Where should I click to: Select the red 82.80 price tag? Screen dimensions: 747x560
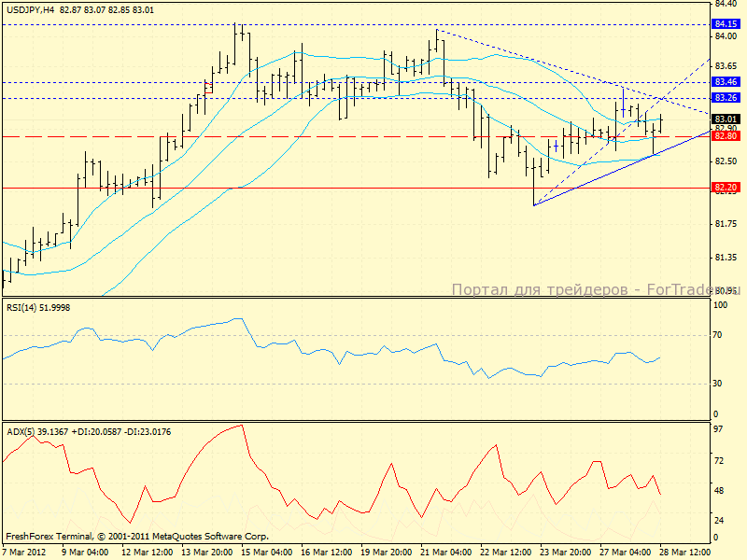pos(726,136)
